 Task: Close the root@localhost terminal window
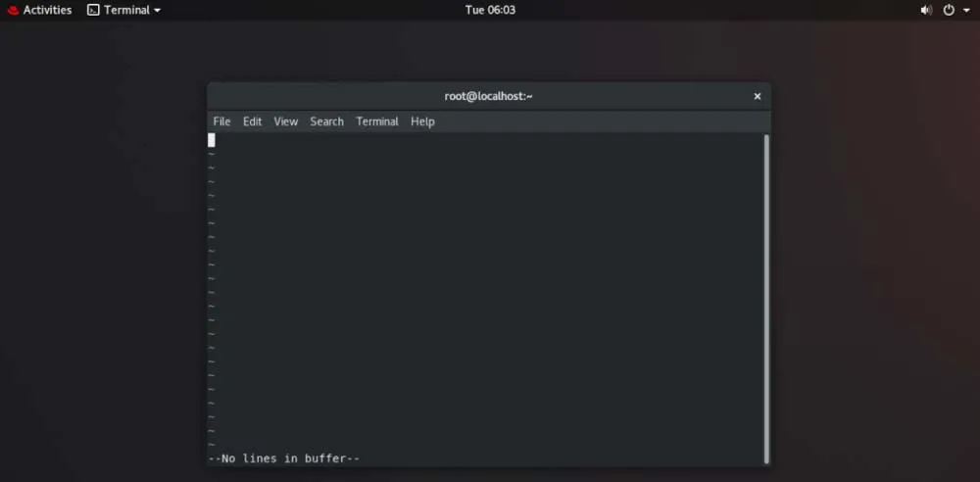pyautogui.click(x=758, y=96)
